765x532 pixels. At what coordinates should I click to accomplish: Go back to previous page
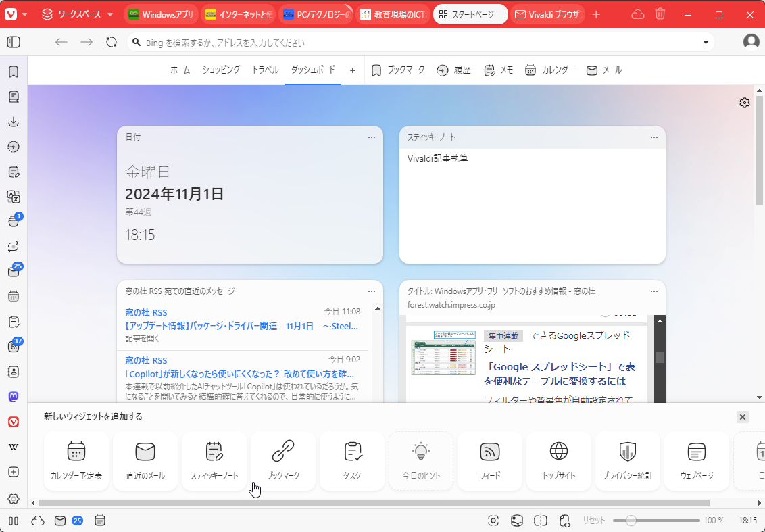pos(61,42)
